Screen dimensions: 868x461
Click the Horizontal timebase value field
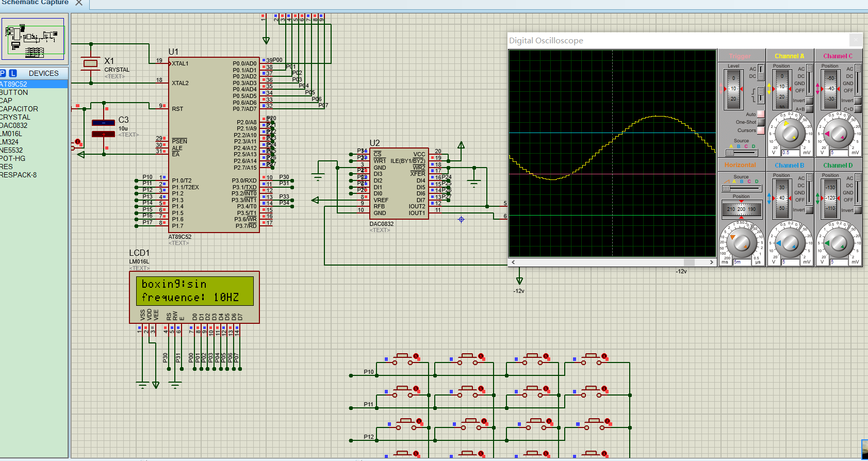click(743, 262)
